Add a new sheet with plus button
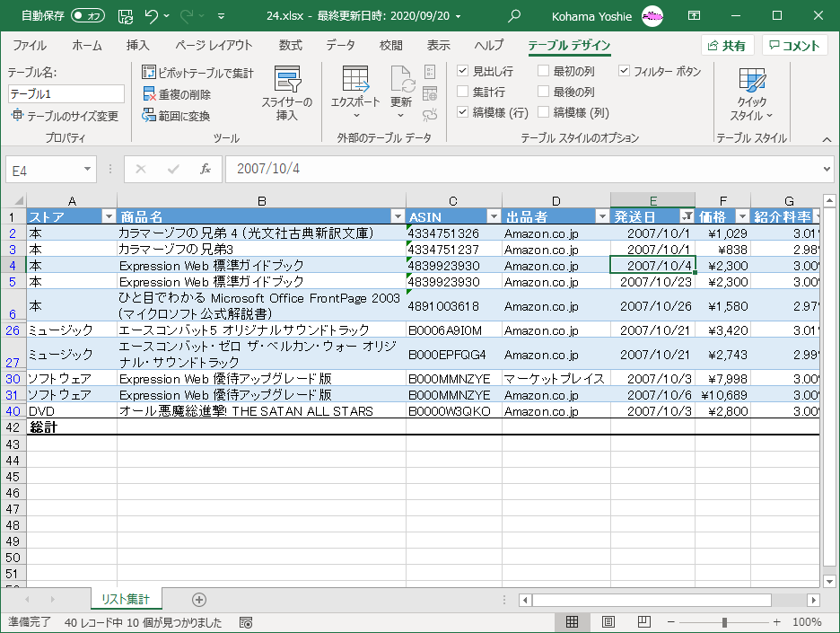This screenshot has width=840, height=633. (x=198, y=599)
